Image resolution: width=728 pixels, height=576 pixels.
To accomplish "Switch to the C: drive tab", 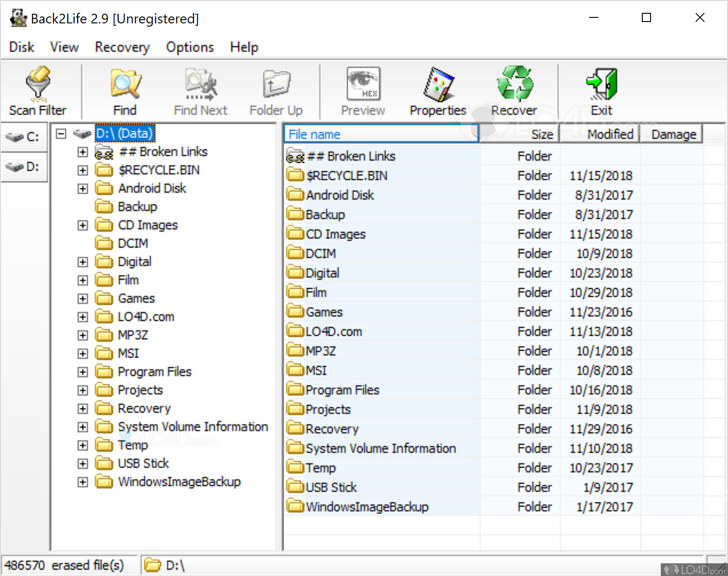I will pyautogui.click(x=24, y=137).
